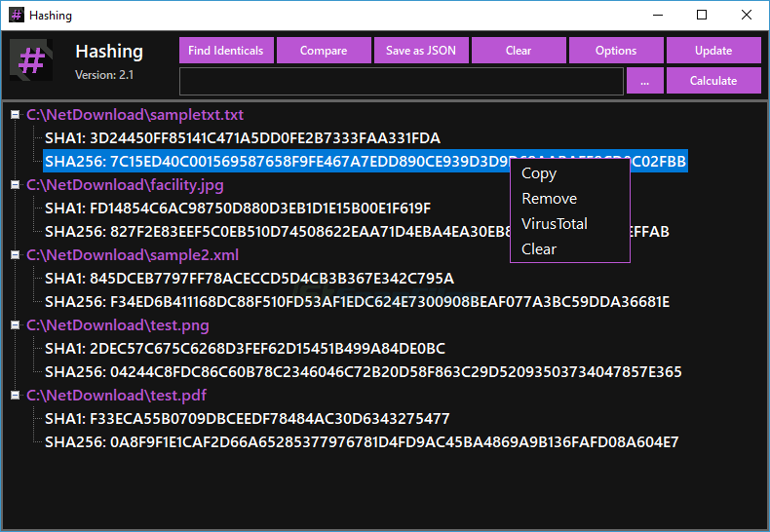Screen dimensions: 770x532
Task: Close the Hashing window
Action: click(747, 15)
